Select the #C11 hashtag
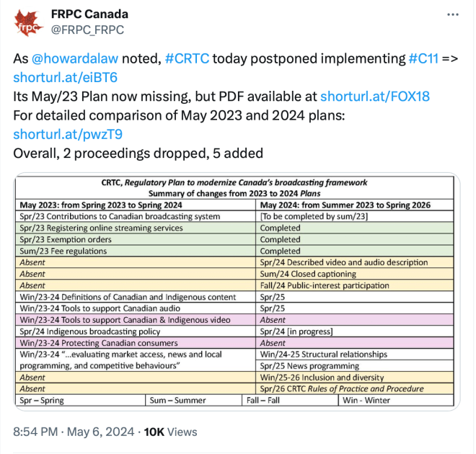 tap(426, 58)
